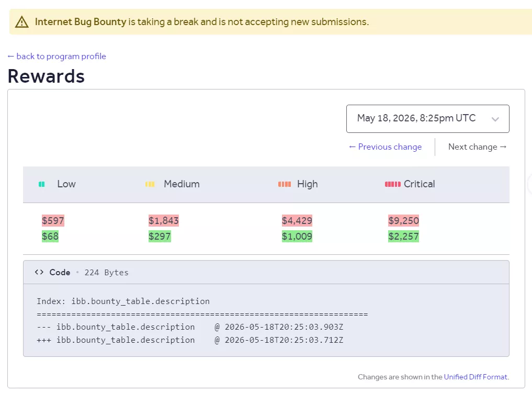Click the Critical severity icon

click(392, 184)
